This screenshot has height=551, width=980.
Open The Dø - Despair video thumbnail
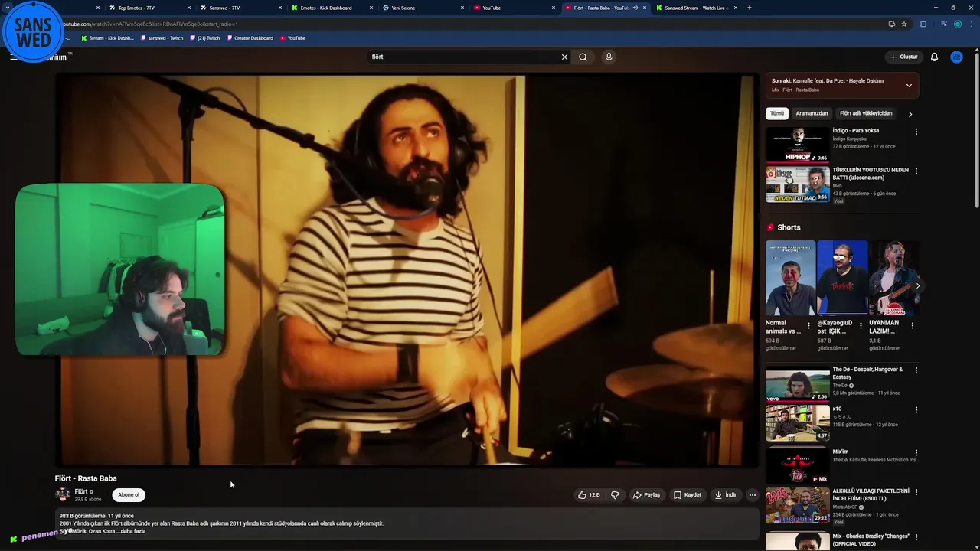(798, 383)
